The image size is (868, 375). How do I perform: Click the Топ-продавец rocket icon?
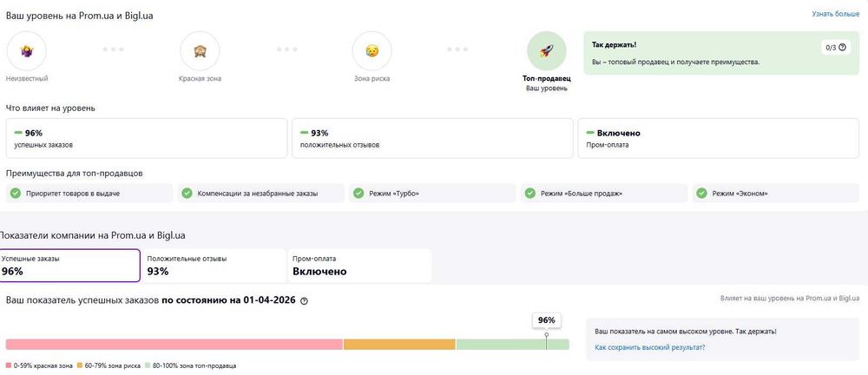(x=546, y=51)
